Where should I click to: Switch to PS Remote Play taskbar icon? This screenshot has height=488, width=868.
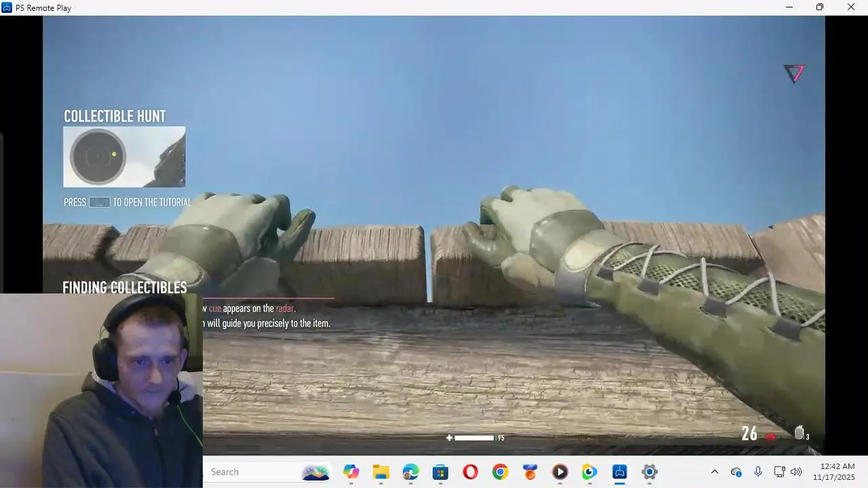619,472
